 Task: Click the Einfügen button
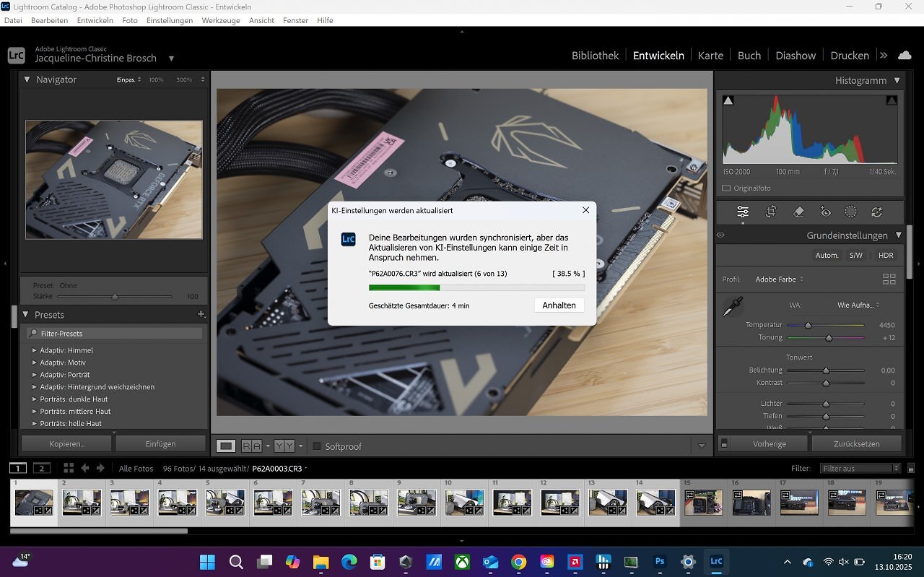(160, 443)
